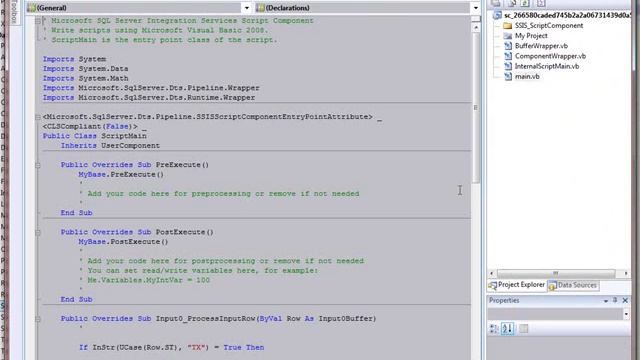Screen dimensions: 640x360
Task: Click the split-window handle above scrollbar
Action: 476,19
